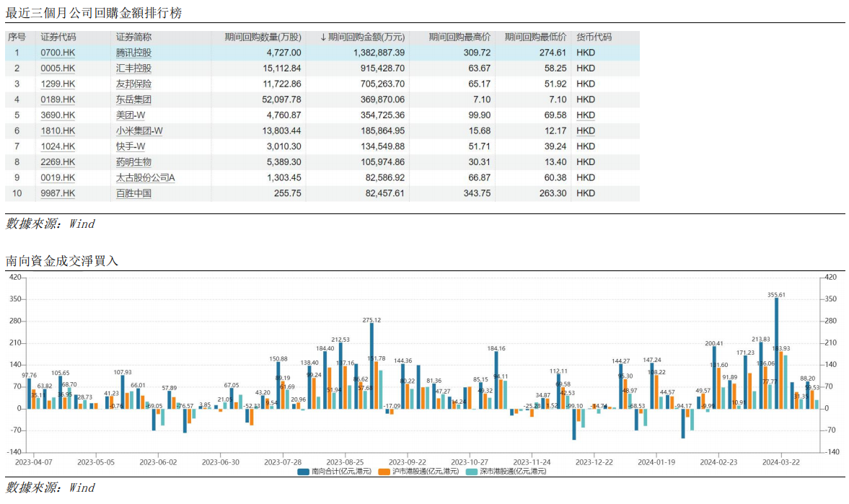Click quantity cell 52,097.78
The height and width of the screenshot is (504, 849).
[281, 100]
